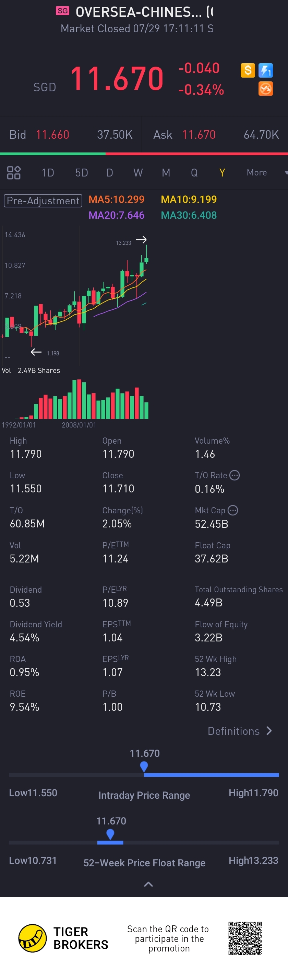Image resolution: width=288 pixels, height=980 pixels.
Task: Toggle the Pre-Adjustment price setting
Action: 43,201
